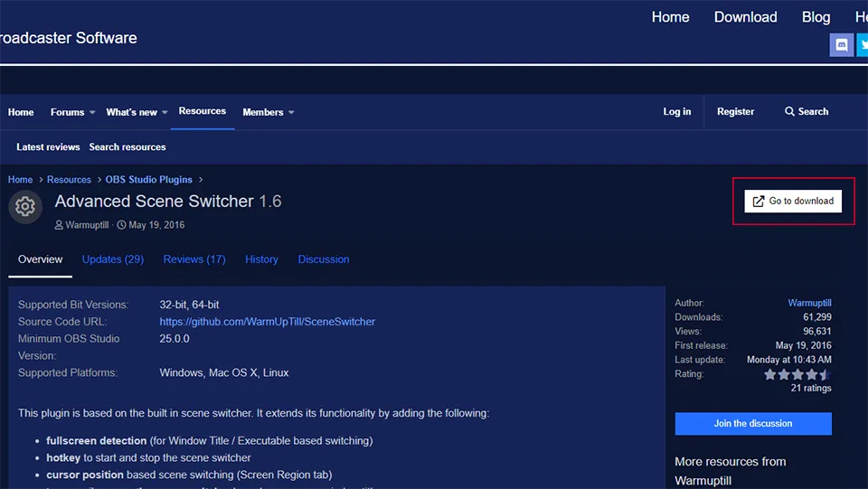Viewport: 868px width, 489px height.
Task: Click the May 19, 2016 date link
Action: coord(156,225)
